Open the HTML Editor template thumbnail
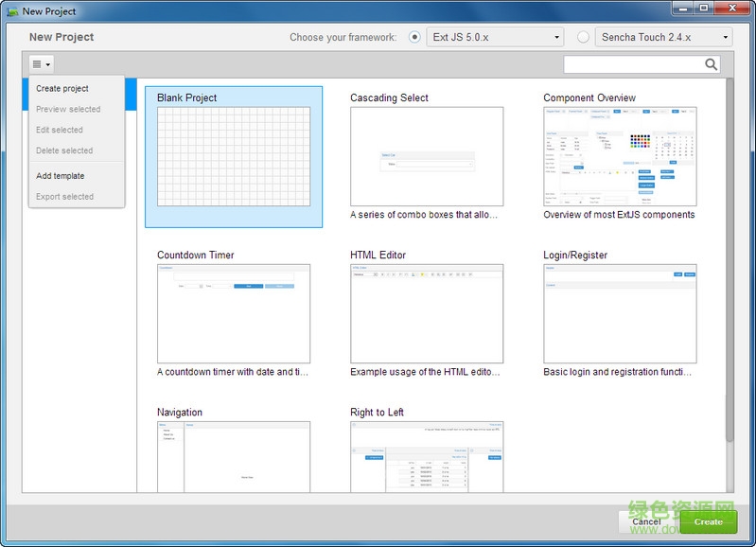 pyautogui.click(x=427, y=313)
